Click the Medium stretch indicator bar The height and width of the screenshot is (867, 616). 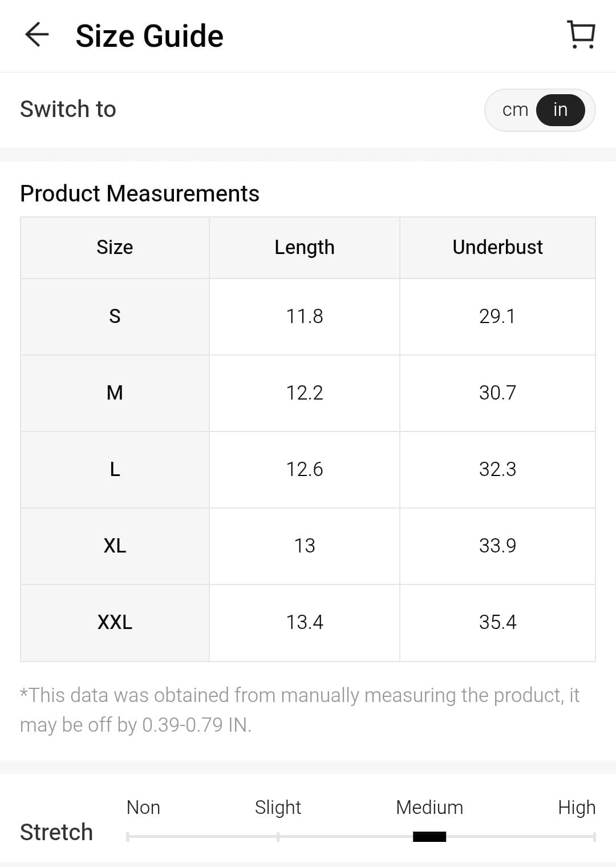[x=429, y=837]
